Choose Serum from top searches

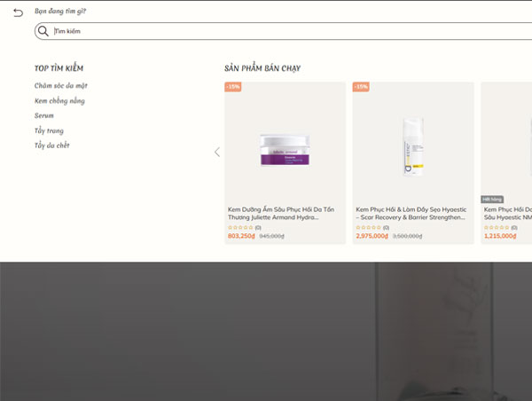(x=44, y=116)
